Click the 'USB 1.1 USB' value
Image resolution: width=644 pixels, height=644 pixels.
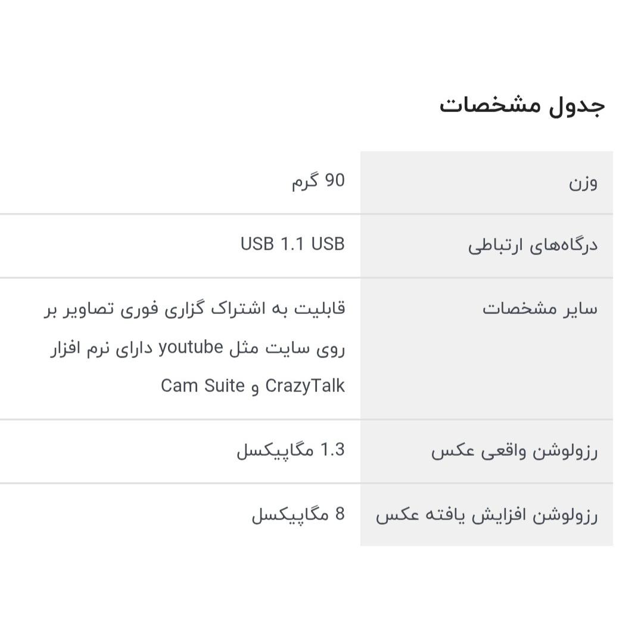coord(293,244)
